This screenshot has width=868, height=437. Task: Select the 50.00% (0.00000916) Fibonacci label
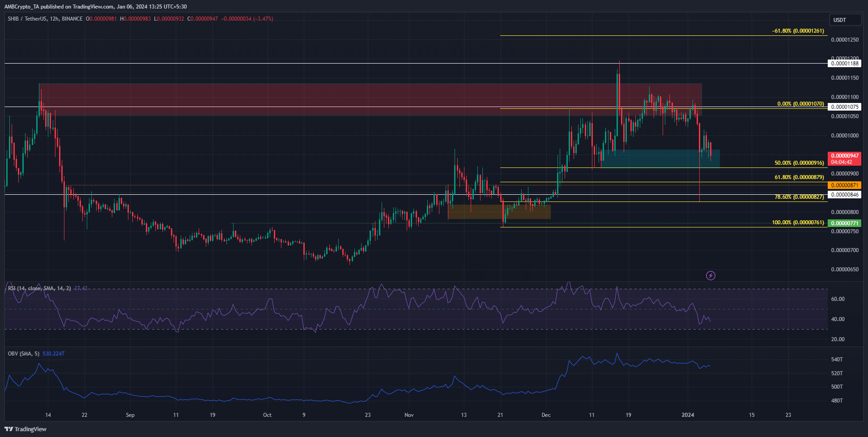(x=799, y=163)
